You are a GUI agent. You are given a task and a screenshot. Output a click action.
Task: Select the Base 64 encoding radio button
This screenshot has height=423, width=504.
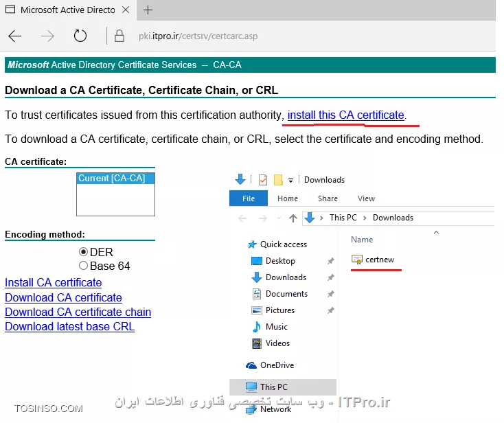click(x=83, y=266)
